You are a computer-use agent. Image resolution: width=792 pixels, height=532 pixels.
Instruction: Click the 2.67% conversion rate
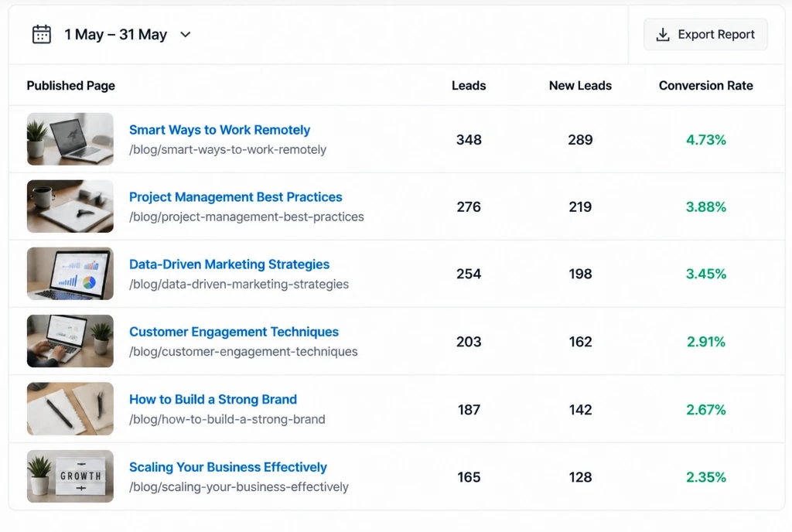[705, 410]
